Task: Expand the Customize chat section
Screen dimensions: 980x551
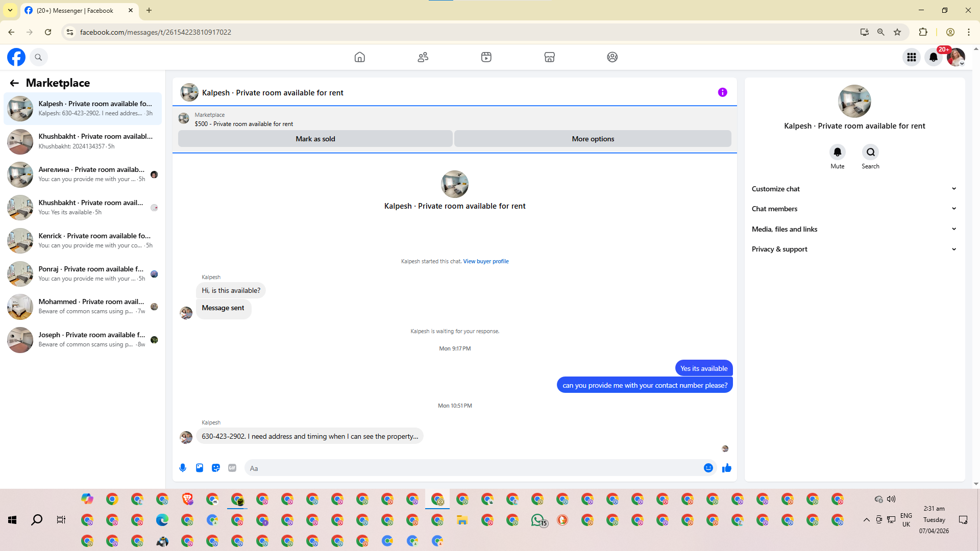Action: click(854, 189)
